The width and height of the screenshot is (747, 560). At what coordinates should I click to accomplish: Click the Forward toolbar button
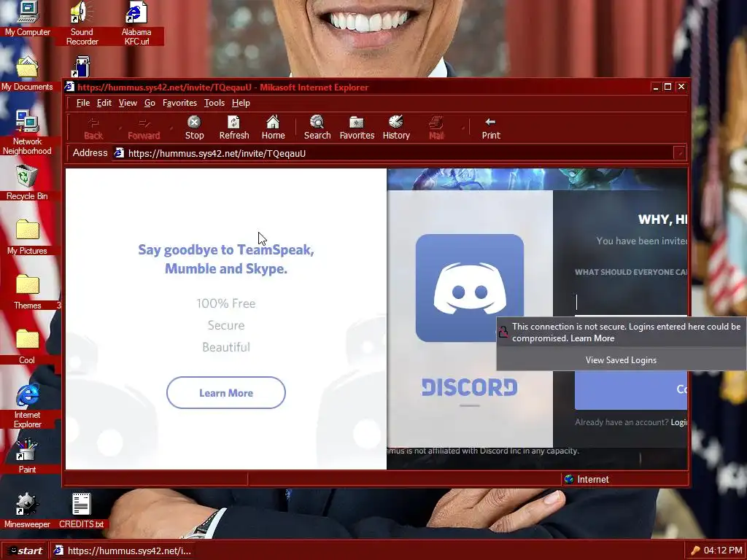tap(144, 128)
